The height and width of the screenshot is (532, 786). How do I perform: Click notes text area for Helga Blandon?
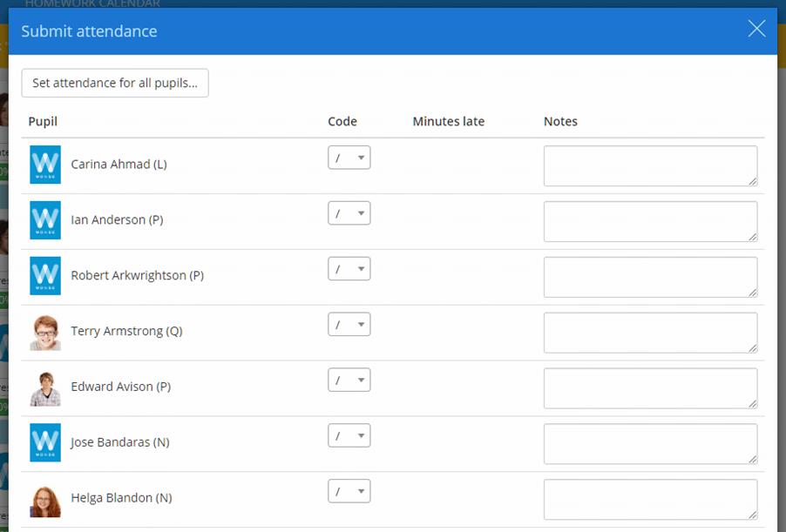650,500
